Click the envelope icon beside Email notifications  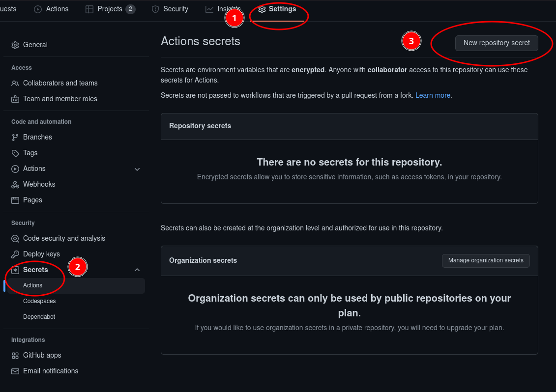pos(15,371)
